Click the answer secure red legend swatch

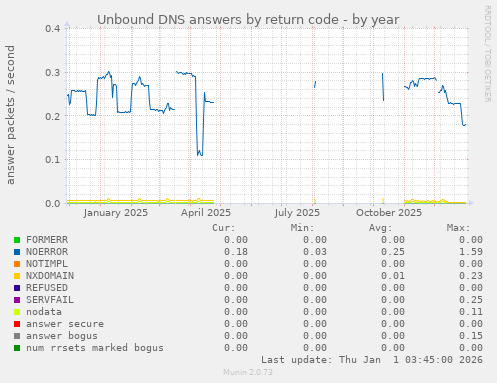(x=17, y=324)
